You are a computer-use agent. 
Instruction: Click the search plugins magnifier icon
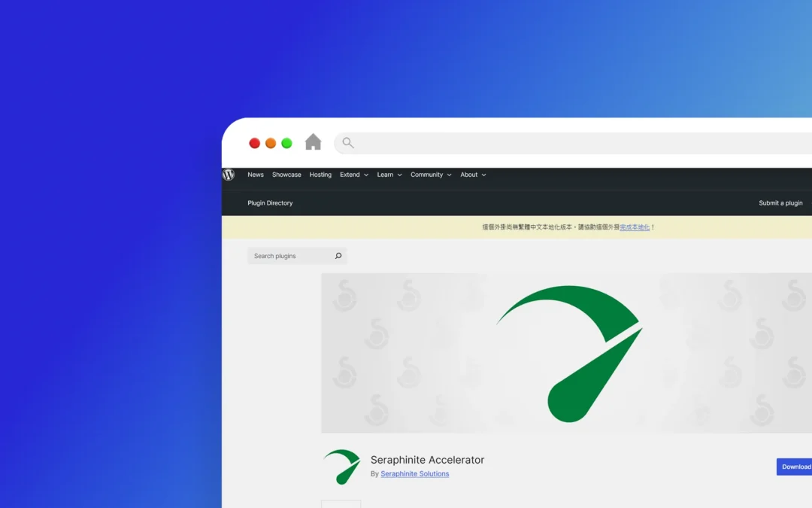[x=338, y=256]
